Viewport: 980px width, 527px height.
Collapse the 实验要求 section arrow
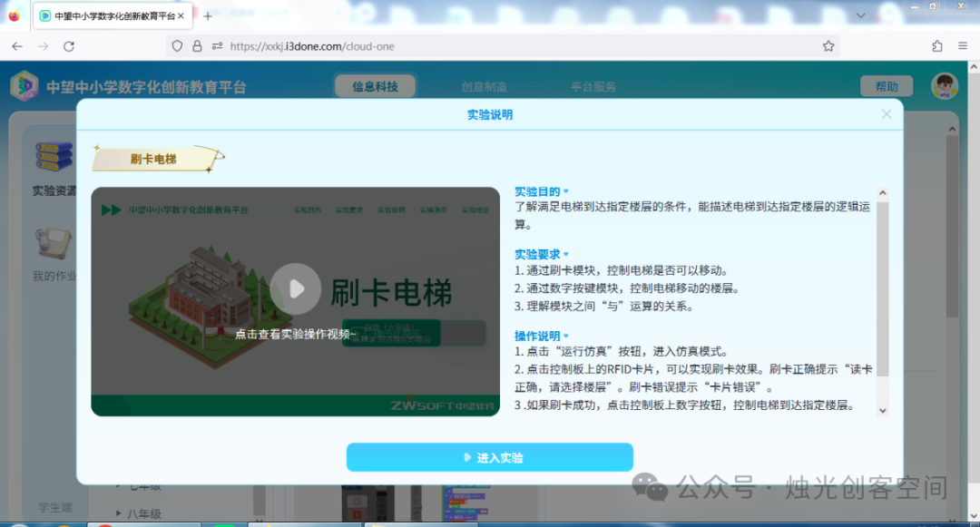[566, 254]
